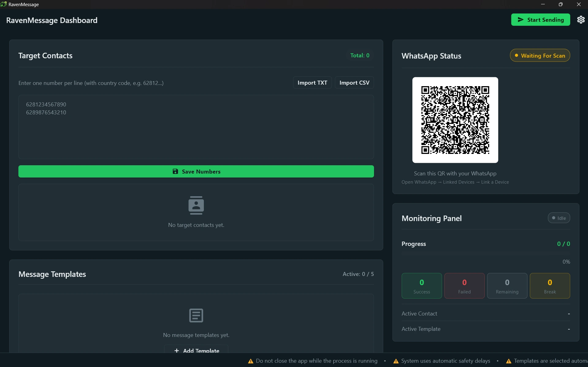Click the warning icon beside 'System uses automatic safety delays'

click(396, 361)
